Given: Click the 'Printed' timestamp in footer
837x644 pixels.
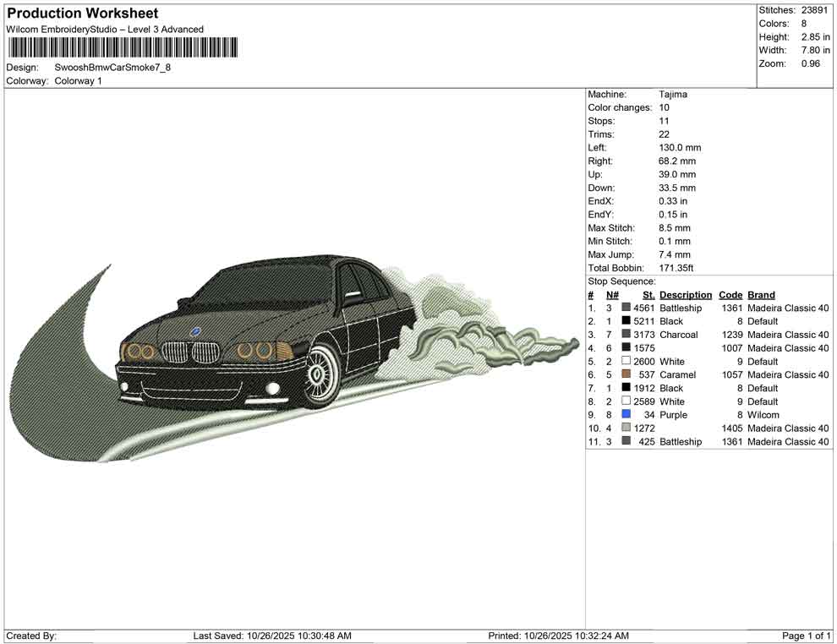Looking at the screenshot, I should pyautogui.click(x=558, y=636).
